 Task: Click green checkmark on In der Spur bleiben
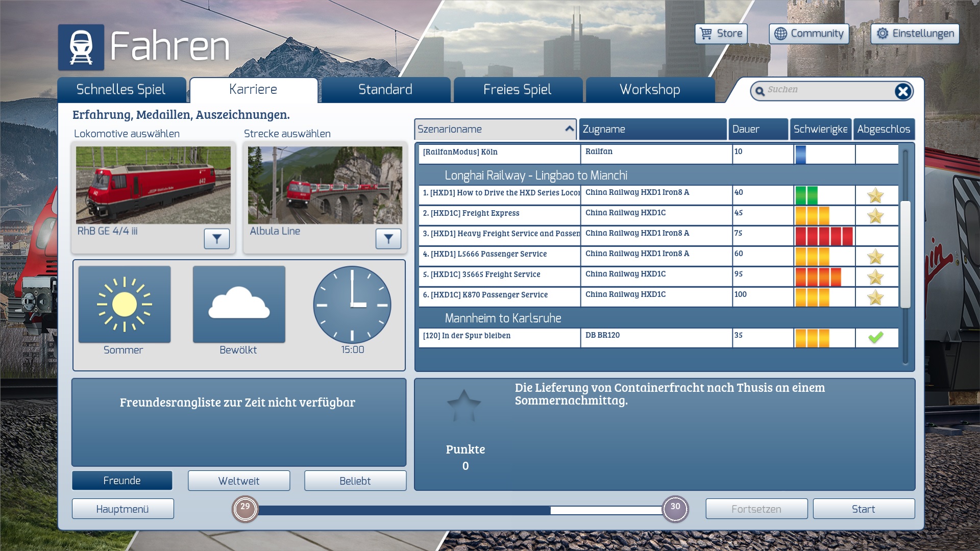[x=875, y=337]
